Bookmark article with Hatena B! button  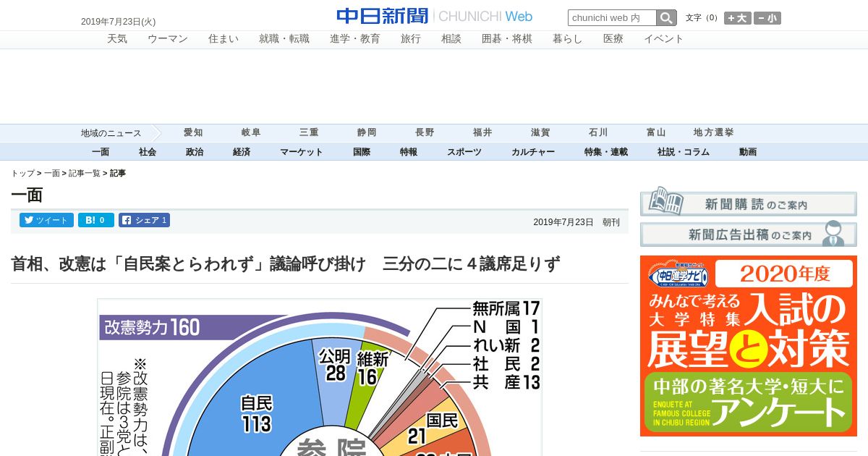point(96,220)
